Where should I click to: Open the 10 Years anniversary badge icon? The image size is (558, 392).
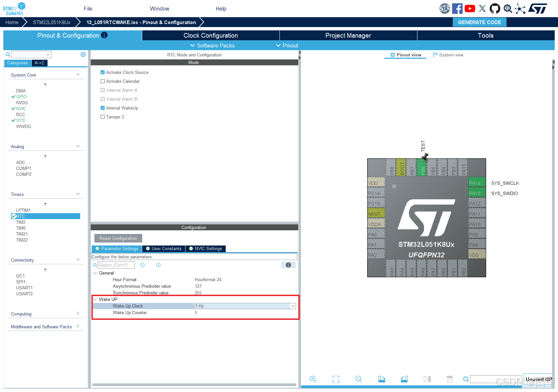tap(444, 9)
